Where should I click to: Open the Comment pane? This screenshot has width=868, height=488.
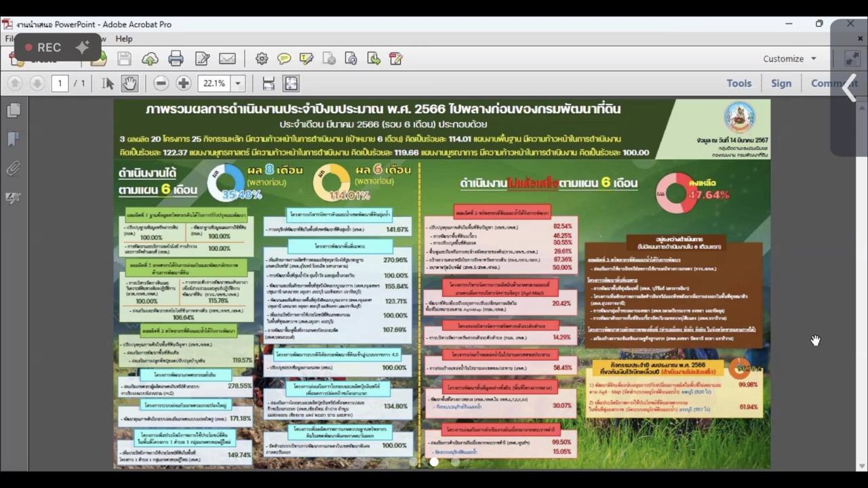coord(834,83)
